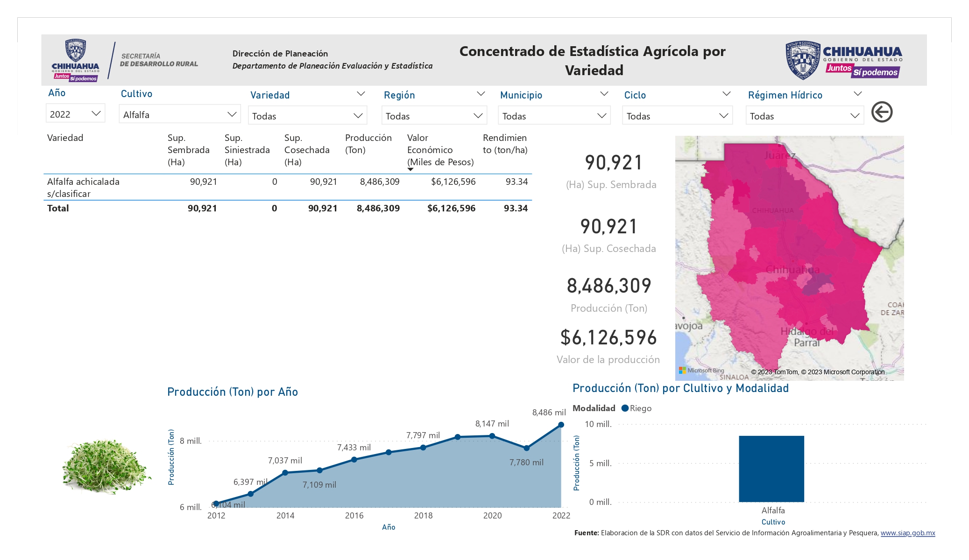
Task: Sort by the Variedad column header
Action: click(x=65, y=138)
